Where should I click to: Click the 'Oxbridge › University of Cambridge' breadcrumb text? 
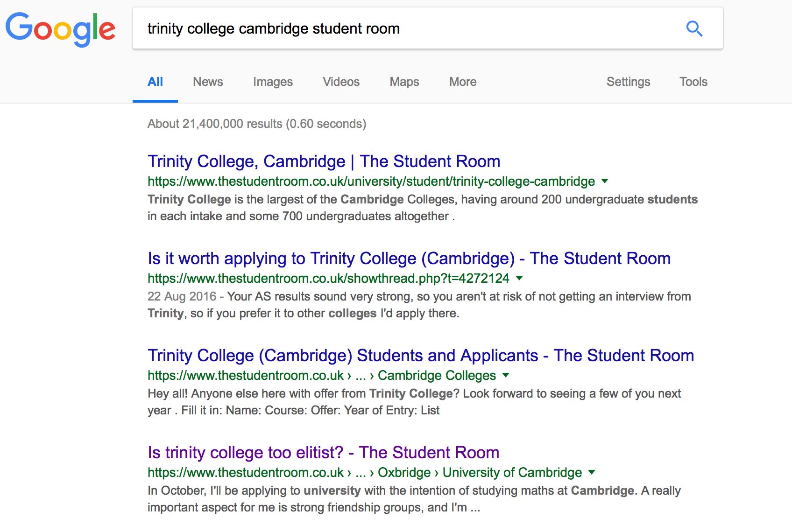point(480,472)
